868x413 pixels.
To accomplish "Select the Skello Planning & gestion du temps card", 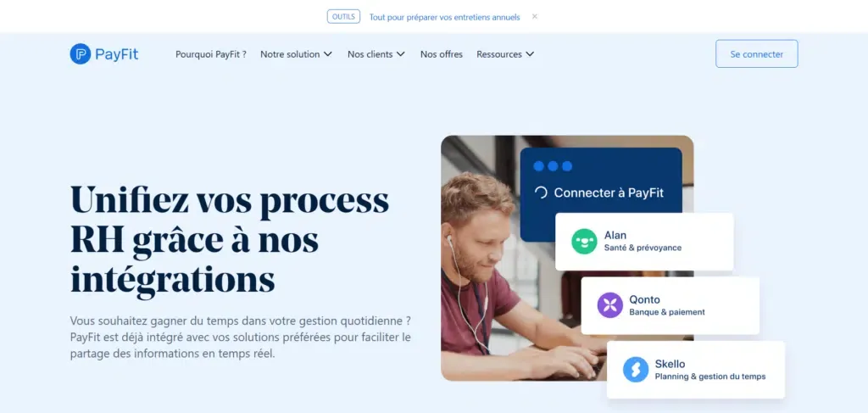I will click(696, 369).
